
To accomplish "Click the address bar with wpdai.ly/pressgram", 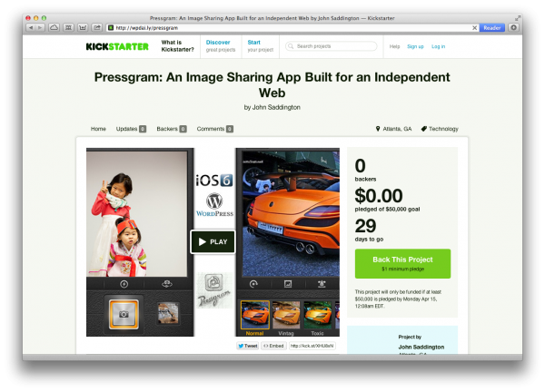I will [292, 28].
